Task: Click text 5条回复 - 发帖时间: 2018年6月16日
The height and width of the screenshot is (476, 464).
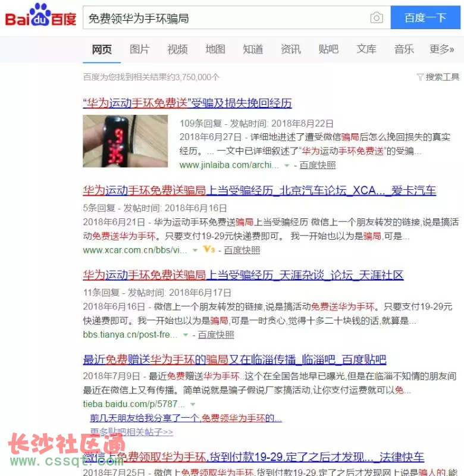Action: 155,208
